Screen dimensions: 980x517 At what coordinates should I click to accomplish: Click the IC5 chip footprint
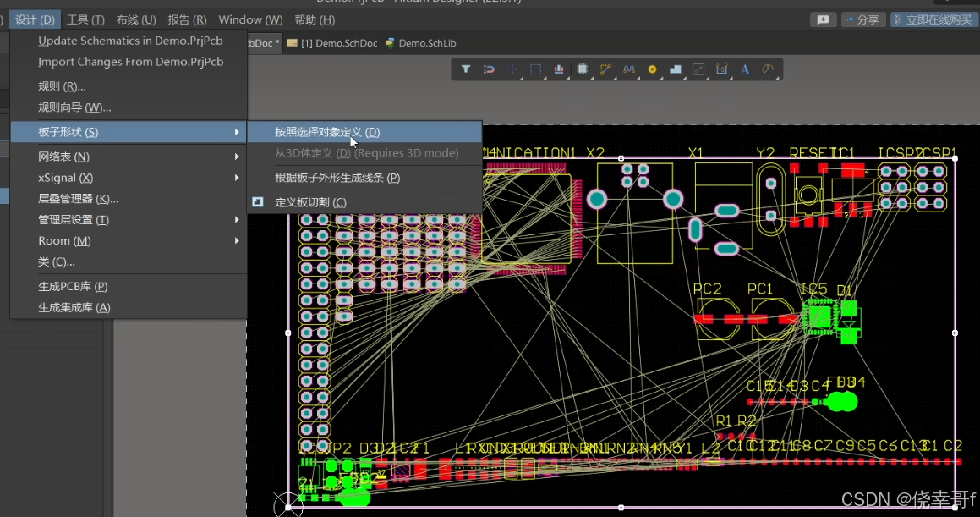tap(818, 316)
